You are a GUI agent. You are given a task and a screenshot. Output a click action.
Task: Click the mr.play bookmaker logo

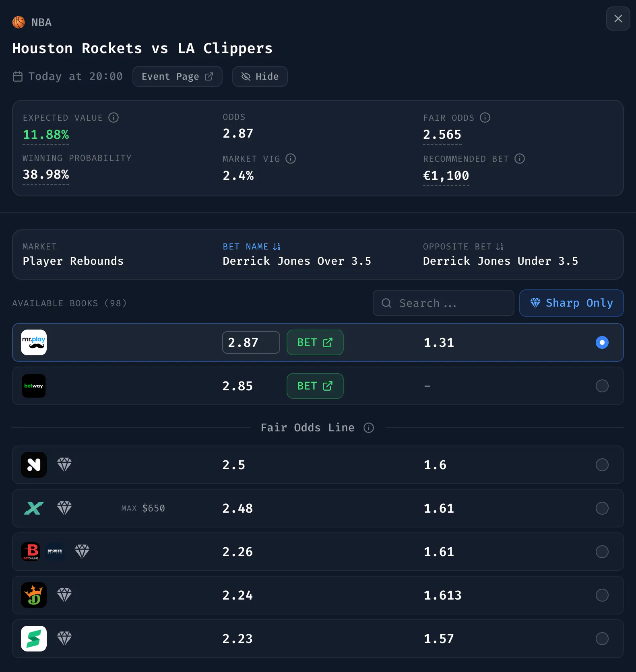pyautogui.click(x=34, y=342)
